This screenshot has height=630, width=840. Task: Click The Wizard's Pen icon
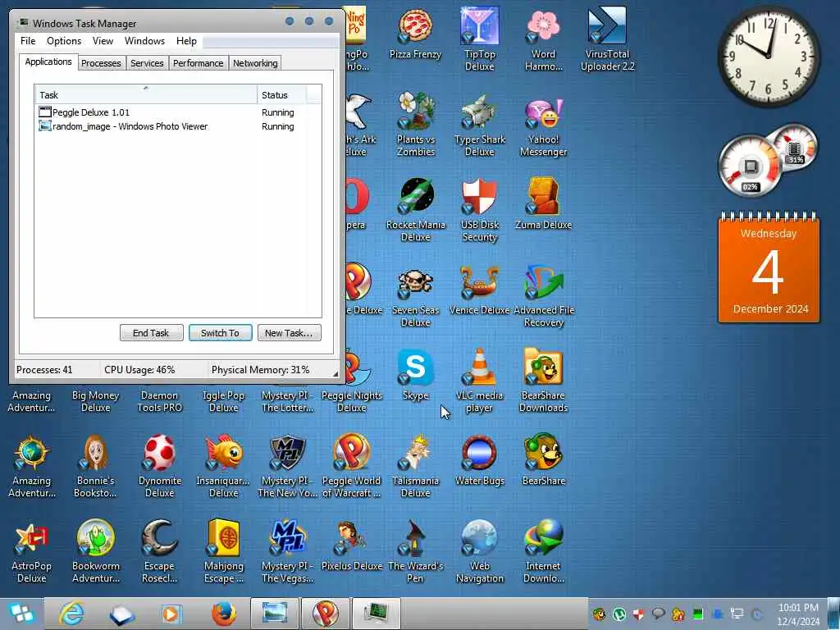(416, 550)
